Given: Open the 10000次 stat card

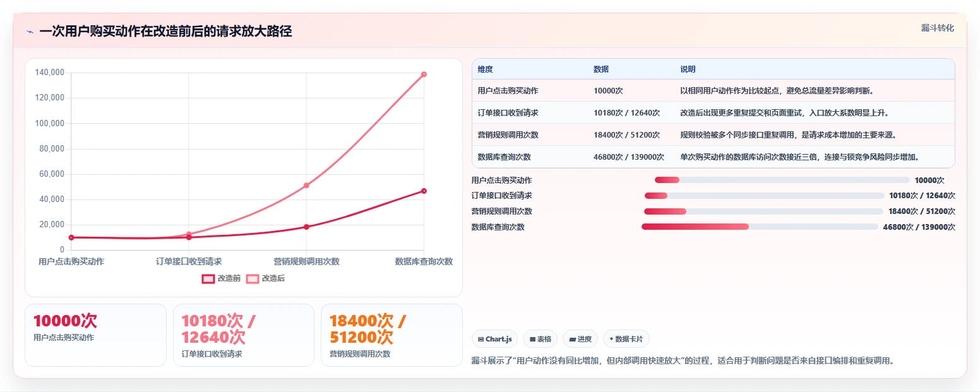Looking at the screenshot, I should click(95, 335).
